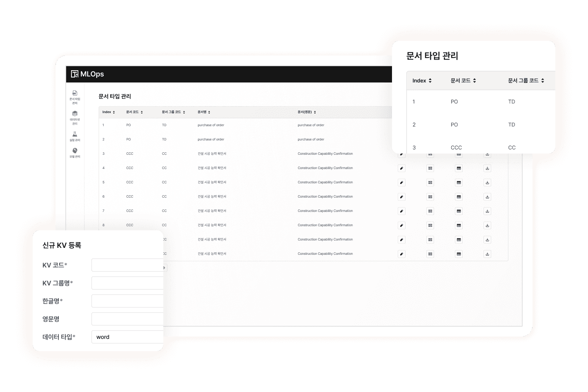Download row 6 document type
Image resolution: width=588 pixels, height=392 pixels.
click(x=487, y=197)
